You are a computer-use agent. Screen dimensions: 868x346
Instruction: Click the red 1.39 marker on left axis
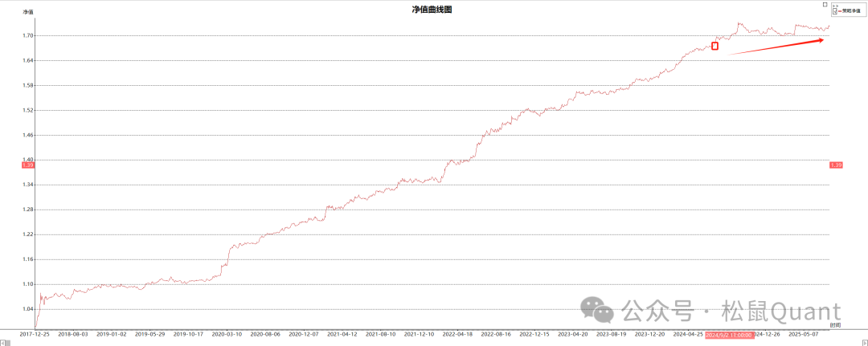tap(27, 165)
